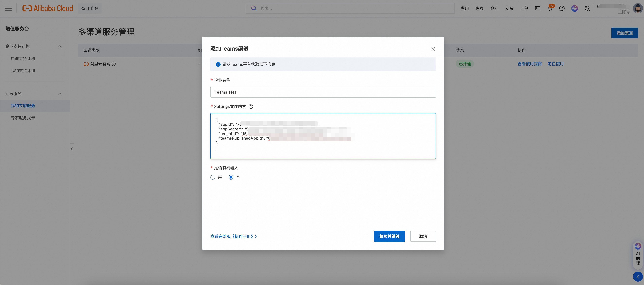
Task: Click the Cloud Shell terminal icon
Action: tap(537, 8)
